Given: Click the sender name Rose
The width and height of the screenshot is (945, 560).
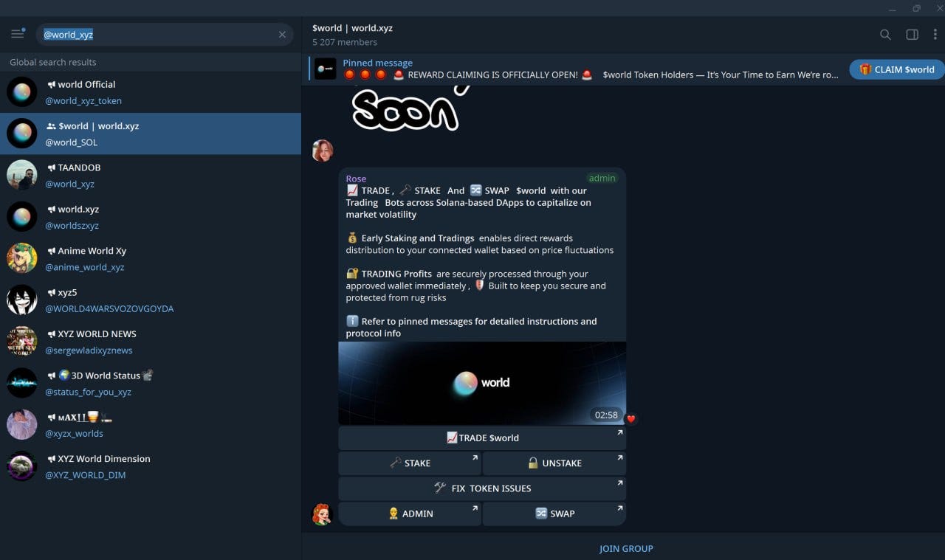Looking at the screenshot, I should point(356,179).
